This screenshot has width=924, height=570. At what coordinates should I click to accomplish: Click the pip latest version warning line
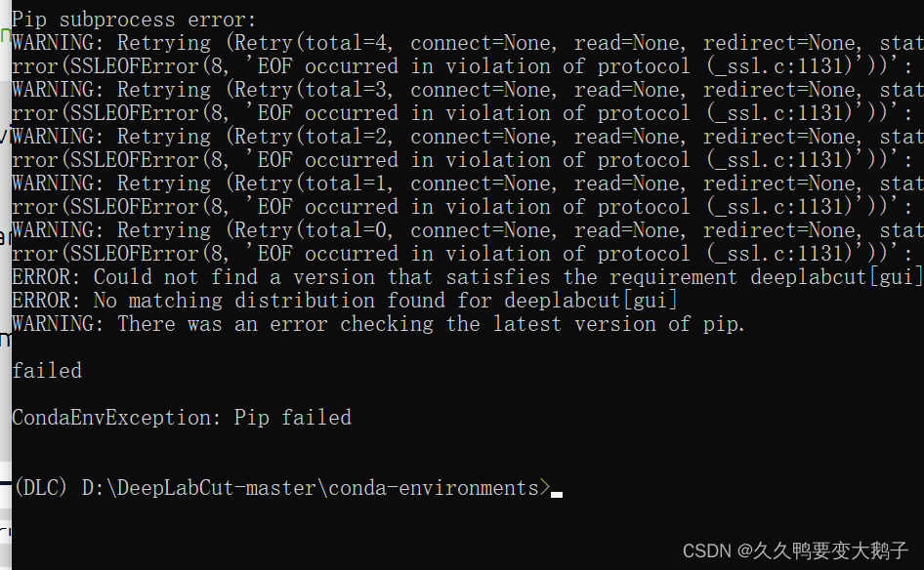pyautogui.click(x=378, y=324)
